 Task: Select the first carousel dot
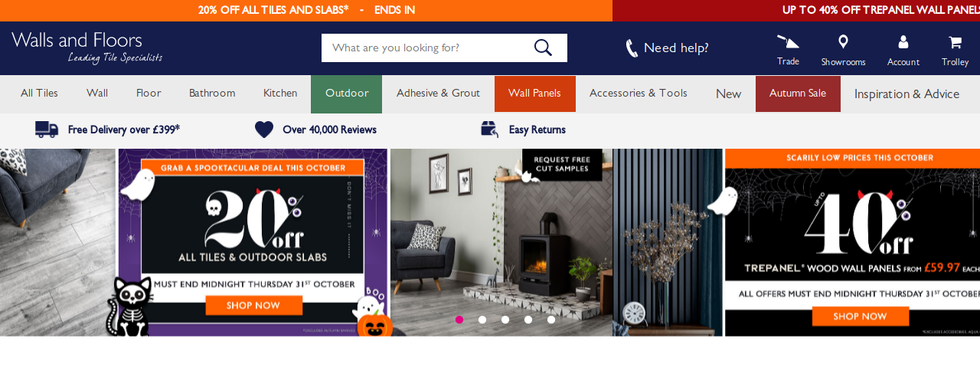click(459, 320)
